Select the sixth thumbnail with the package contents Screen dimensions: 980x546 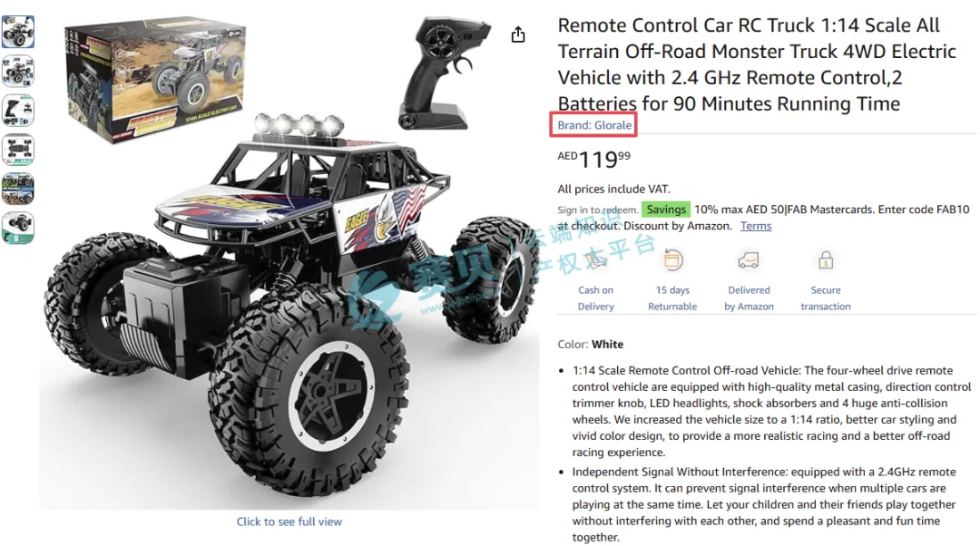click(x=18, y=228)
